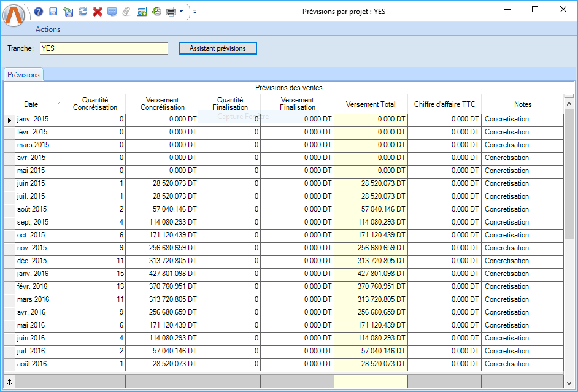Image resolution: width=578 pixels, height=392 pixels.
Task: Expand the print dropdown arrow
Action: (182, 11)
